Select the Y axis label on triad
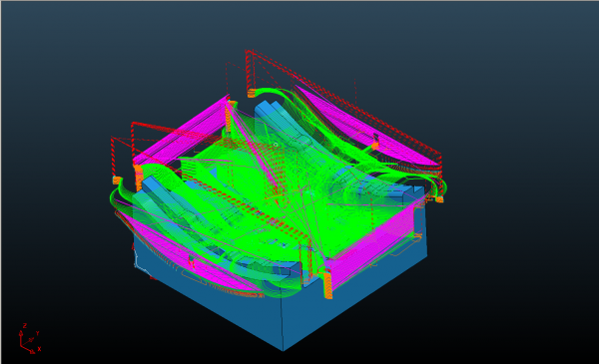Image resolution: width=599 pixels, height=364 pixels. click(38, 333)
